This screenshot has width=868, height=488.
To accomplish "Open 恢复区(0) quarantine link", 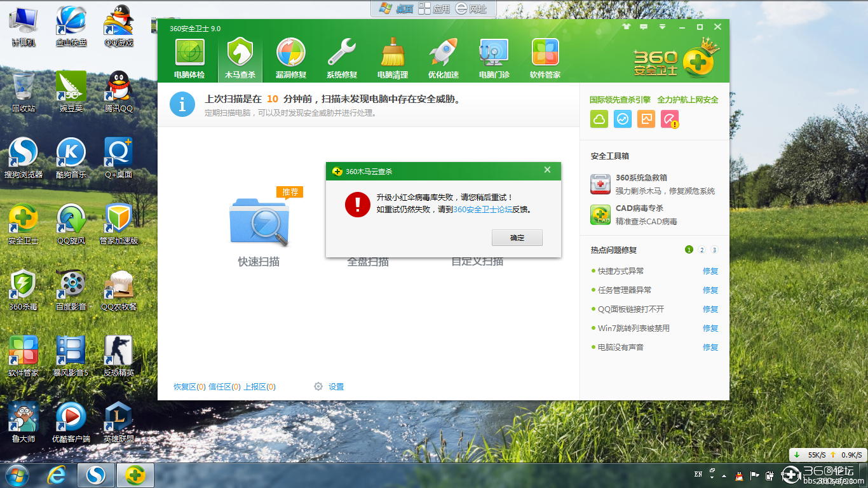I will tap(189, 387).
